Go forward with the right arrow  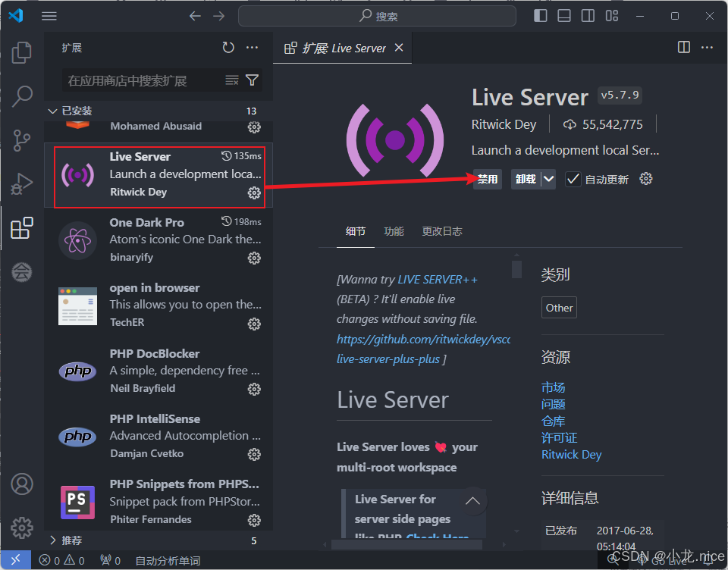[218, 16]
